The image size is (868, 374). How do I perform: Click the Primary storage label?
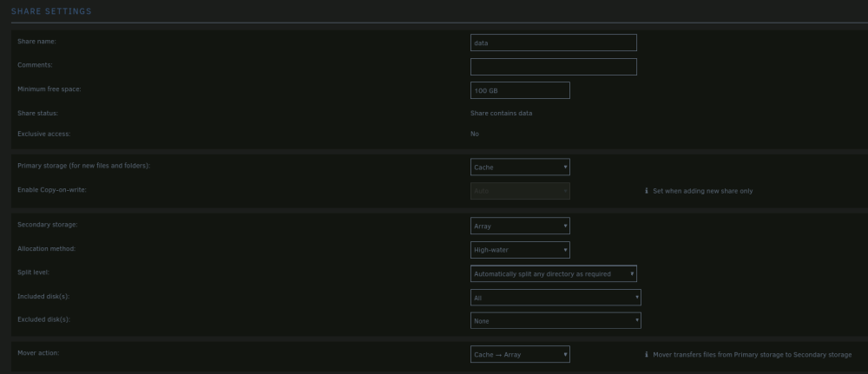[83, 166]
